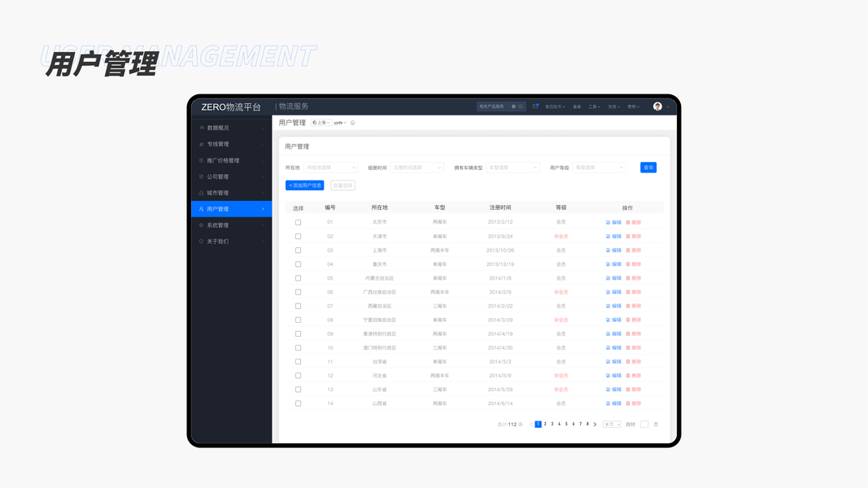This screenshot has height=488, width=868.
Task: Go to page 2 in pagination
Action: pos(545,425)
